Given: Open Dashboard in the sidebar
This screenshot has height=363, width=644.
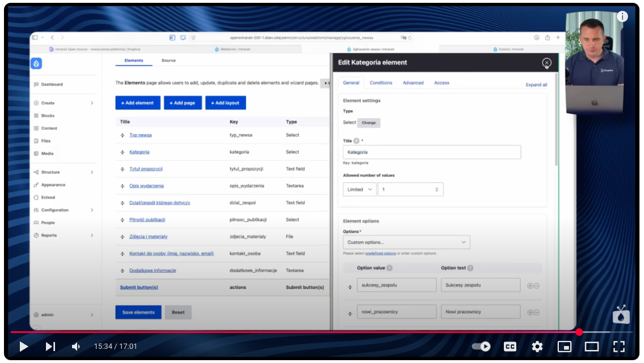Looking at the screenshot, I should (52, 84).
